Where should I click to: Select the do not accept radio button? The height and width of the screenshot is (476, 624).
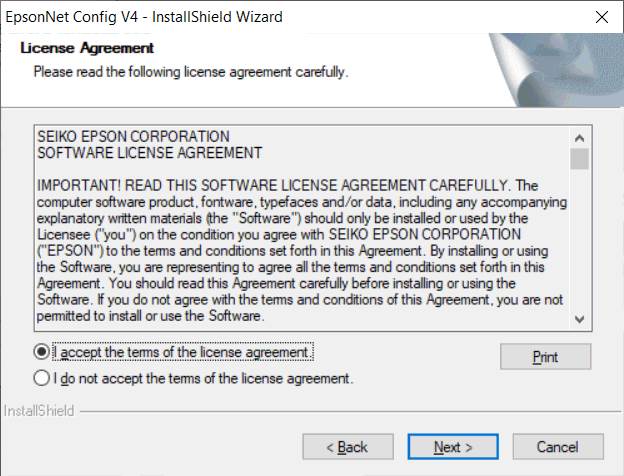point(42,378)
